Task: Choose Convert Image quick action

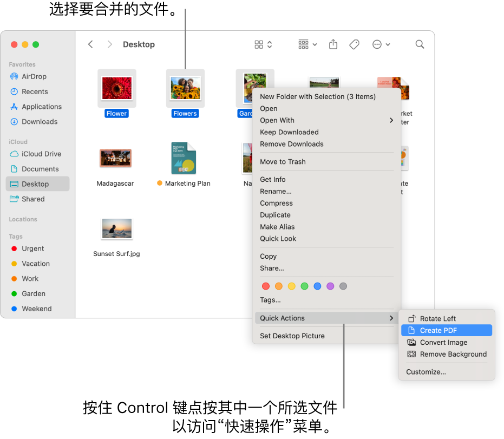Action: pos(447,343)
